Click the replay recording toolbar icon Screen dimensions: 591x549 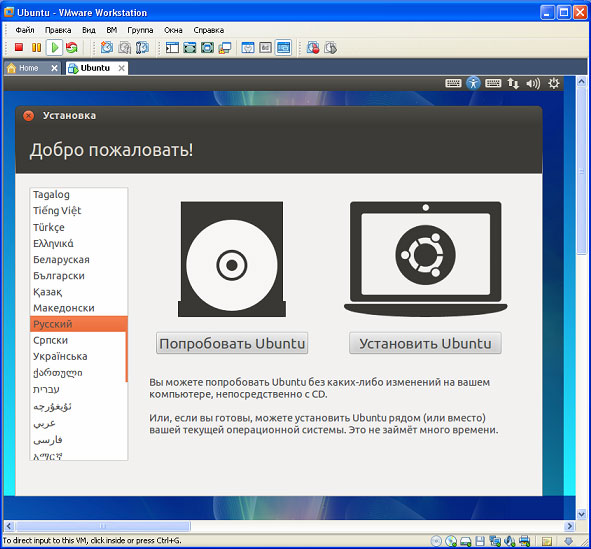(x=330, y=47)
